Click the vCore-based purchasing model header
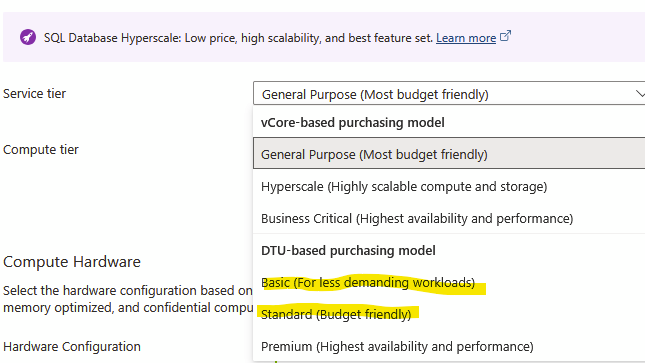645x363 pixels. [353, 123]
